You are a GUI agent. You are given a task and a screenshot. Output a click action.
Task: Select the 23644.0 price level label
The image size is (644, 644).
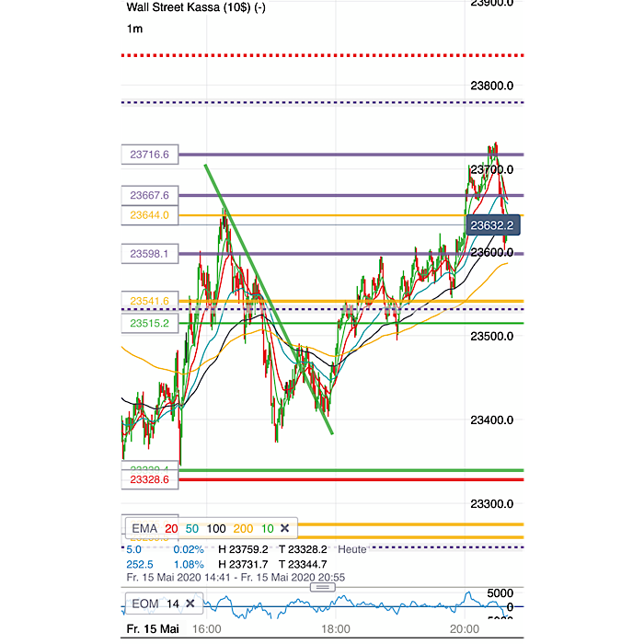[x=150, y=214]
